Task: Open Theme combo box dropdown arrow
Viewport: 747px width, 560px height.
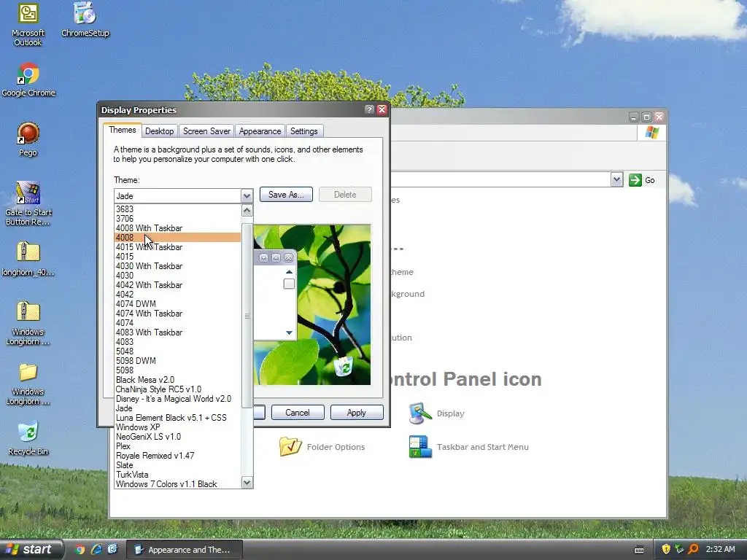Action: click(x=247, y=195)
